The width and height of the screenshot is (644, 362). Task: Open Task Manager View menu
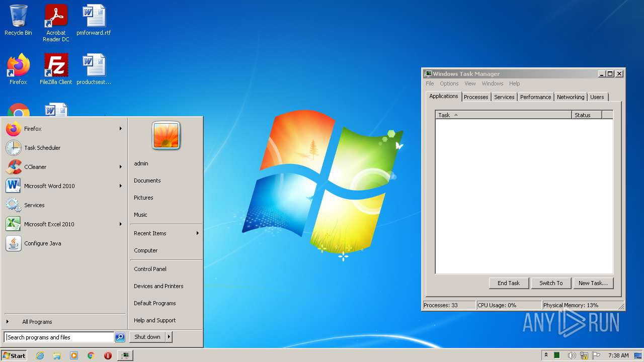coord(470,83)
